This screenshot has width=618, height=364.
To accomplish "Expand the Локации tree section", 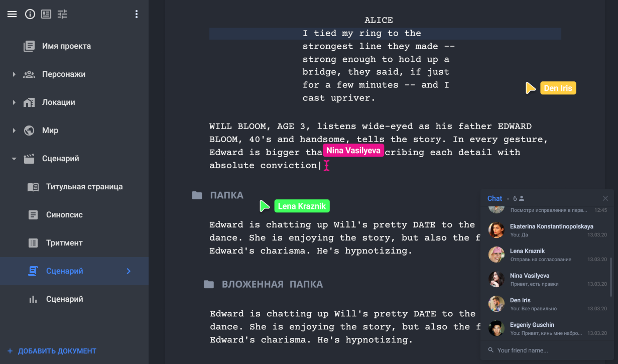I will (14, 102).
